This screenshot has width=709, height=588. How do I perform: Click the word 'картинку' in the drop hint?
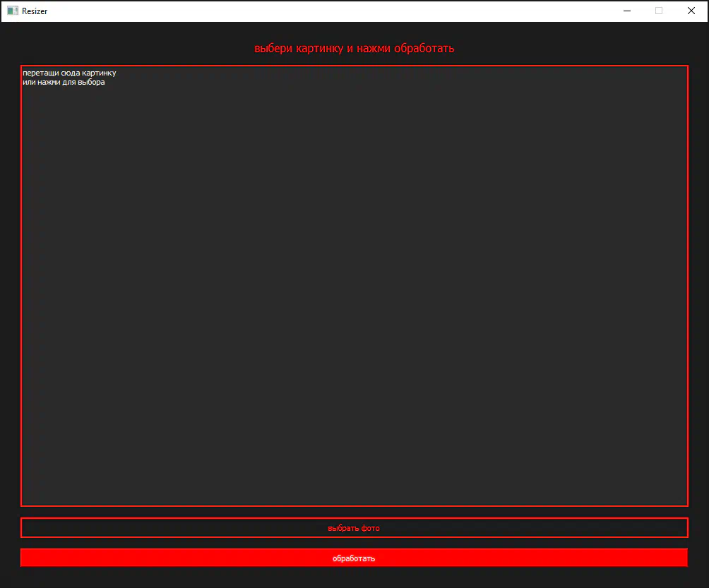point(98,73)
